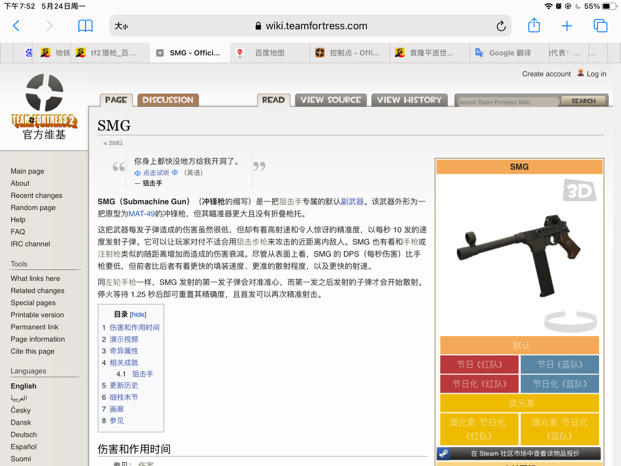This screenshot has width=621, height=466.
Task: Open the MAT-49 link
Action: coord(141,214)
